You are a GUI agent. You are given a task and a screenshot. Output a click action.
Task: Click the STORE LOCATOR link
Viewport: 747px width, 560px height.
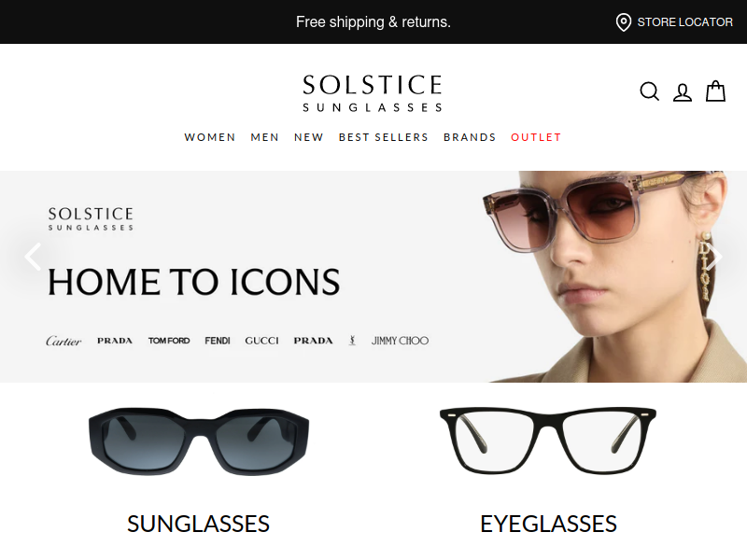684,22
